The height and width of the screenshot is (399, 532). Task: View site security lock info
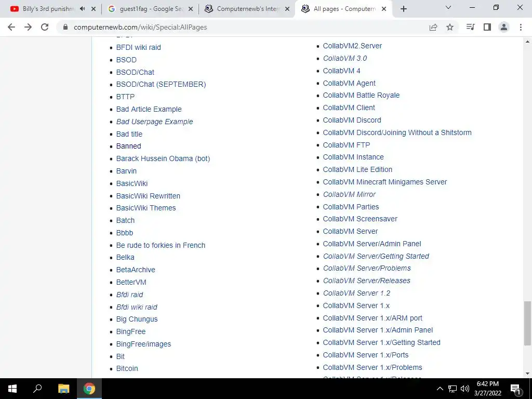(x=65, y=27)
